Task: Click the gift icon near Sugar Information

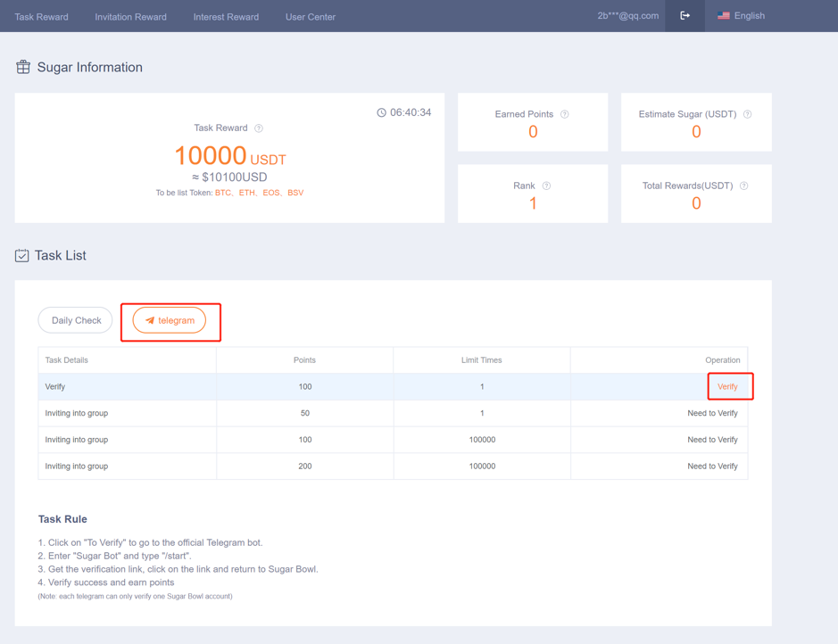Action: point(23,67)
